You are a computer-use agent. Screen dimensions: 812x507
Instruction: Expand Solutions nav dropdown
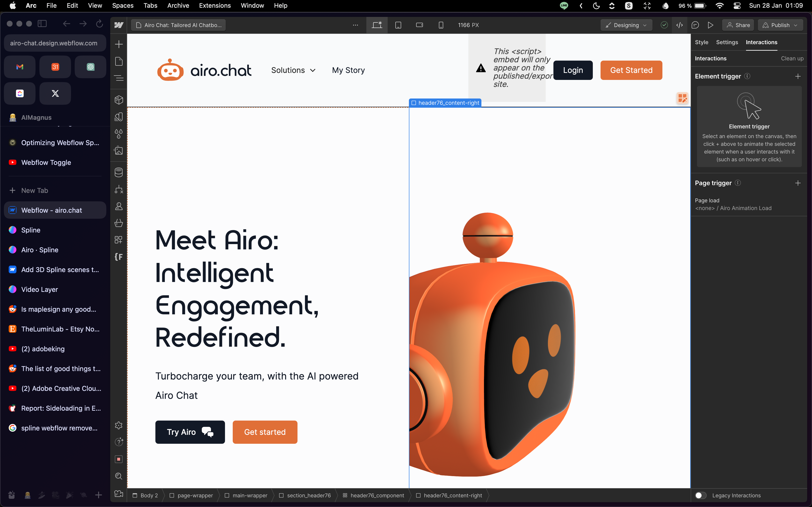tap(293, 70)
